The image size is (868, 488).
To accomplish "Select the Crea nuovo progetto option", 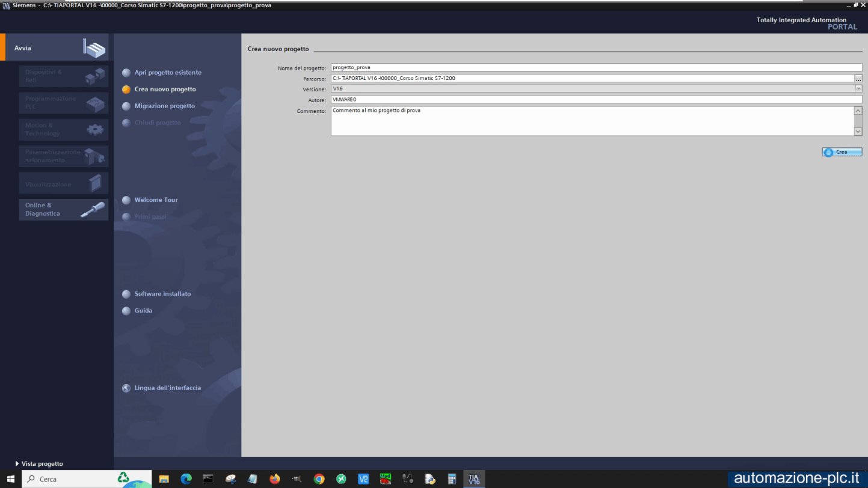I will click(x=165, y=89).
